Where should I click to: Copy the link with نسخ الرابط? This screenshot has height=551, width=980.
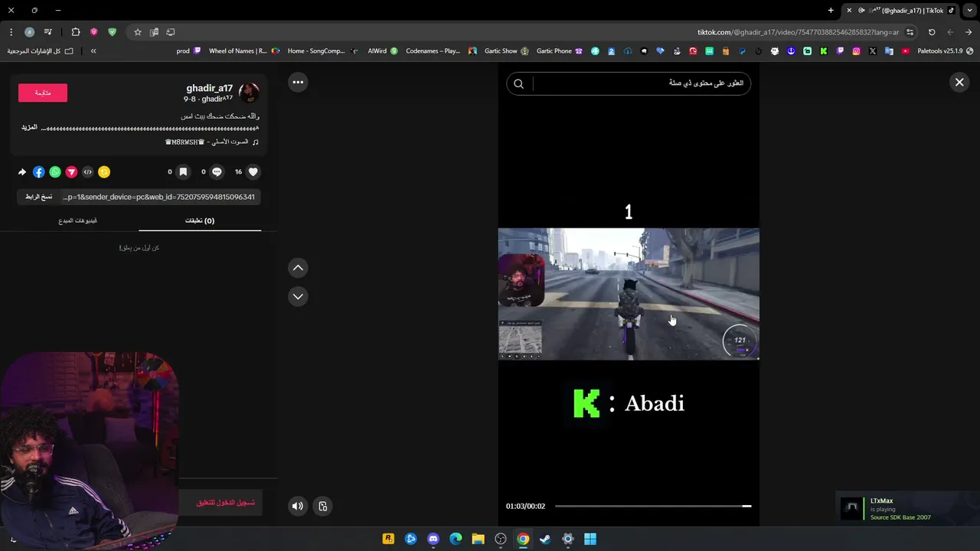(38, 197)
